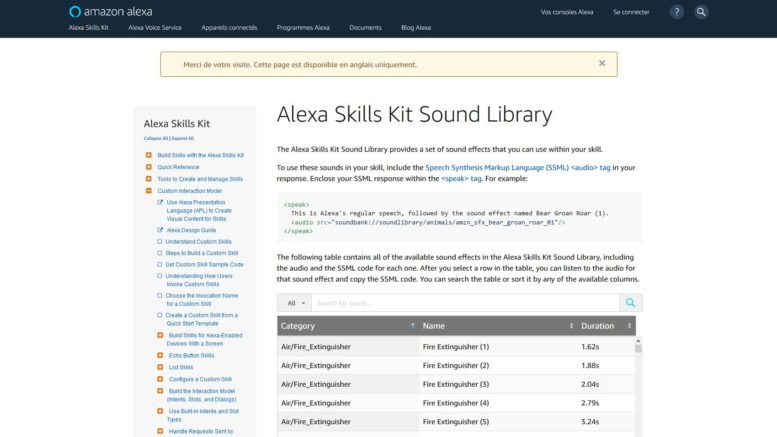777x437 pixels.
Task: Open the Appareils connectés menu
Action: (229, 28)
